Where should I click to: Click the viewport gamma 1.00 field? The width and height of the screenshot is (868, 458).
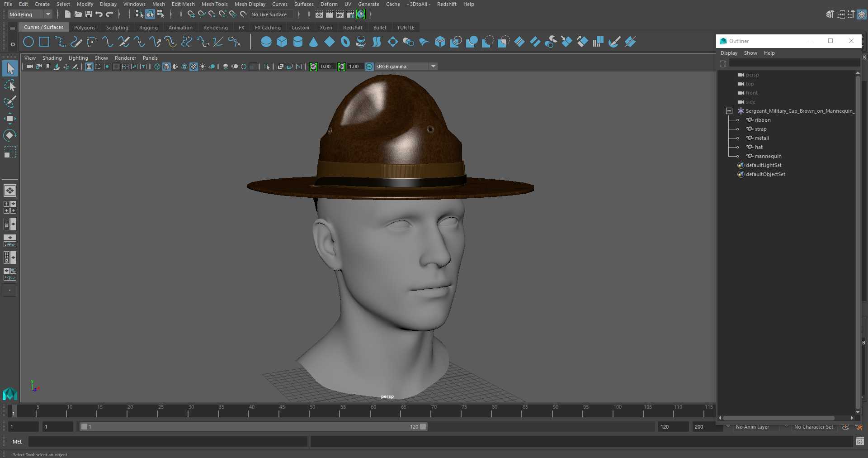coord(354,67)
